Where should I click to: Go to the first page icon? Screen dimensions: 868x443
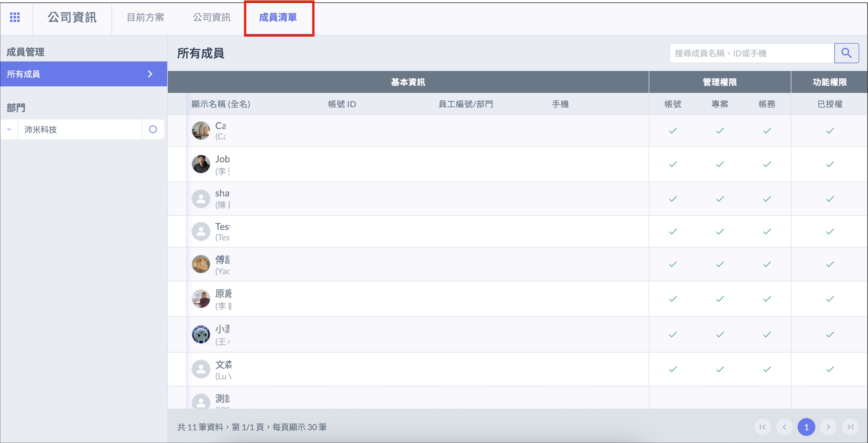[x=763, y=427]
